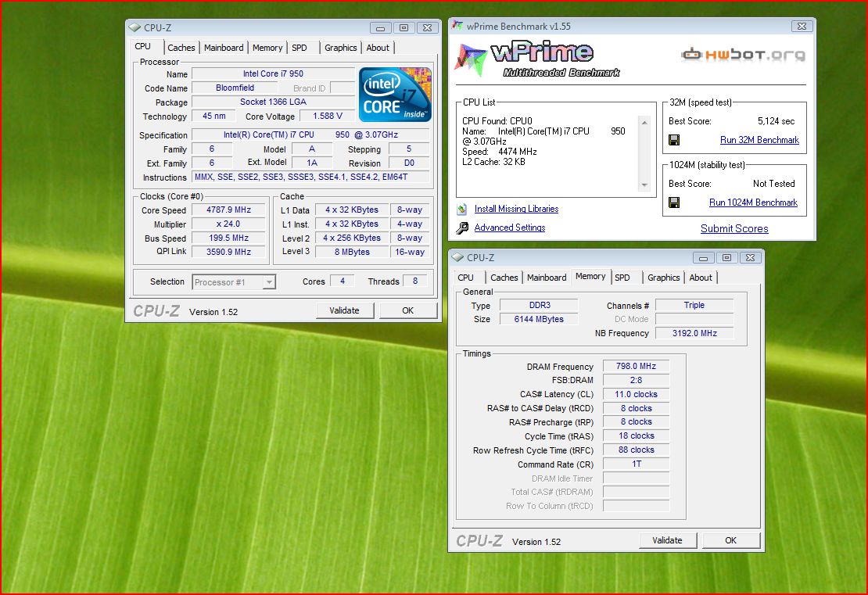Click the Channels # Triple value
Screen dimensions: 868x595
(694, 305)
